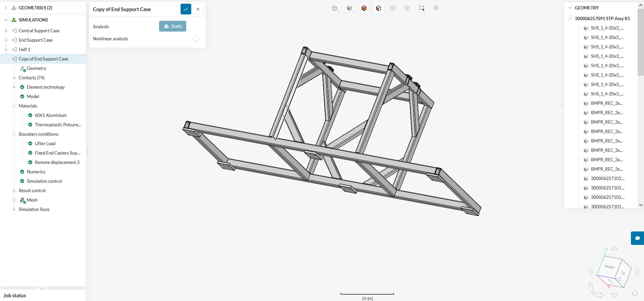The image size is (644, 301).
Task: Collapse Copy of End Support Case node
Action: pyautogui.click(x=6, y=59)
